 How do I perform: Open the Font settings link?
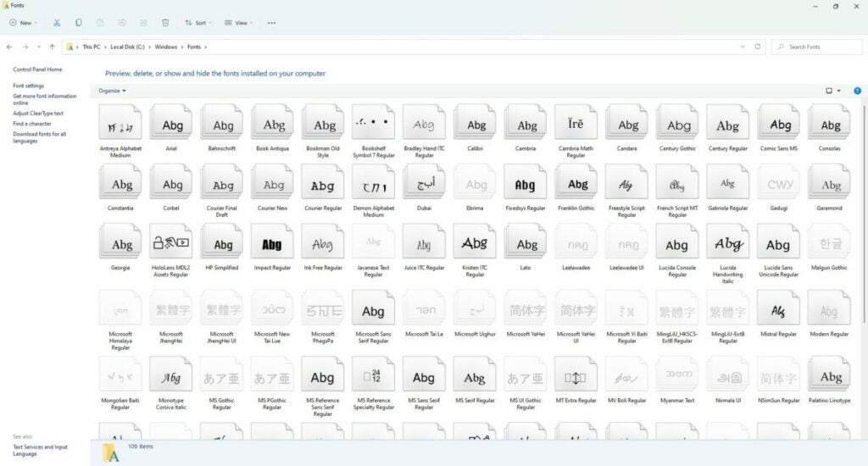click(x=28, y=86)
